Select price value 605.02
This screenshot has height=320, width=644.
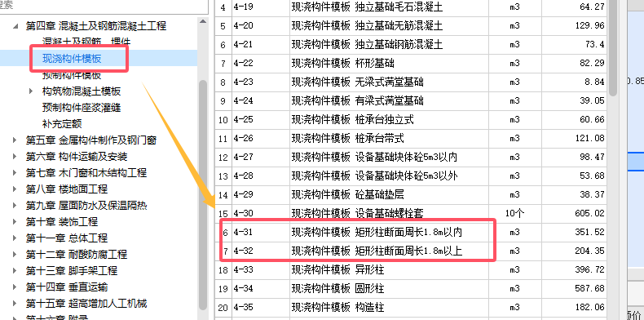pos(574,214)
